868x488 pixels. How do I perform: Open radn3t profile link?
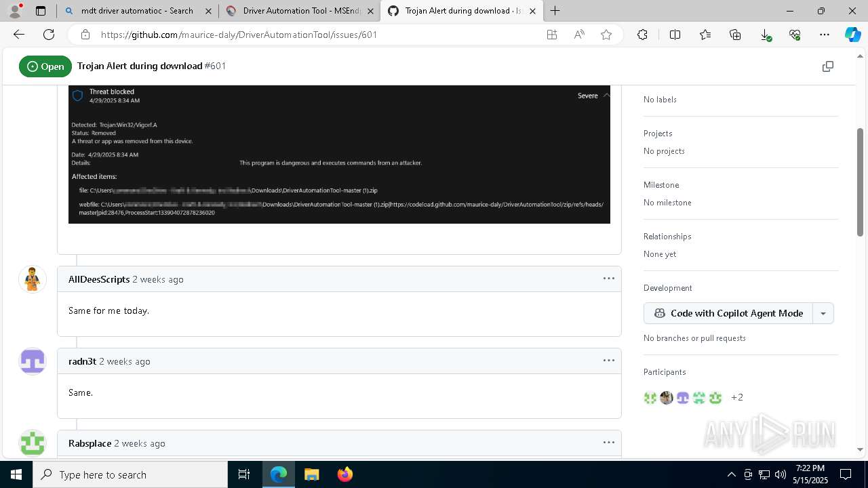(82, 361)
